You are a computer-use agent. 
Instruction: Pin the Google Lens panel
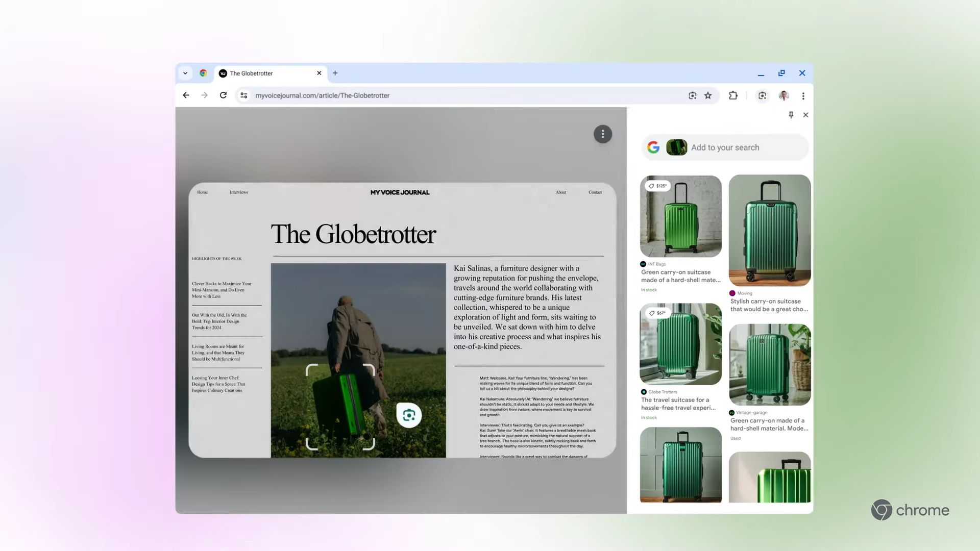point(791,115)
